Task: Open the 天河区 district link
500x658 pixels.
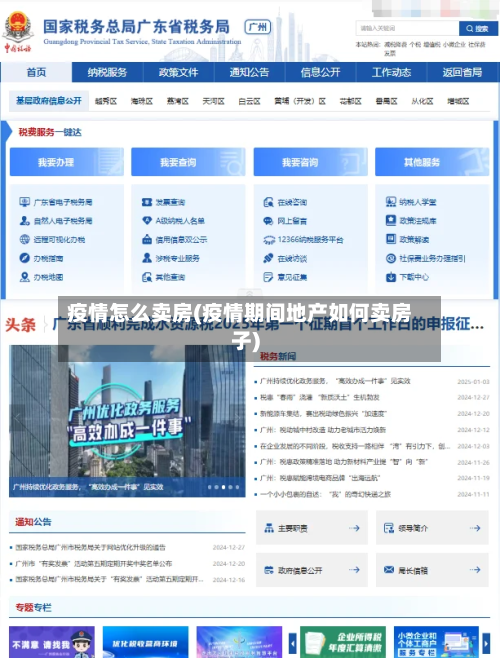Action: tap(213, 101)
